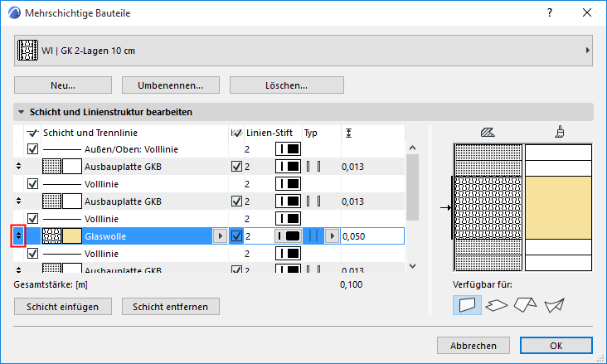Image resolution: width=607 pixels, height=364 pixels.
Task: Collapse the Schicht und Linienstruktur bearbeiten section
Action: tap(21, 112)
